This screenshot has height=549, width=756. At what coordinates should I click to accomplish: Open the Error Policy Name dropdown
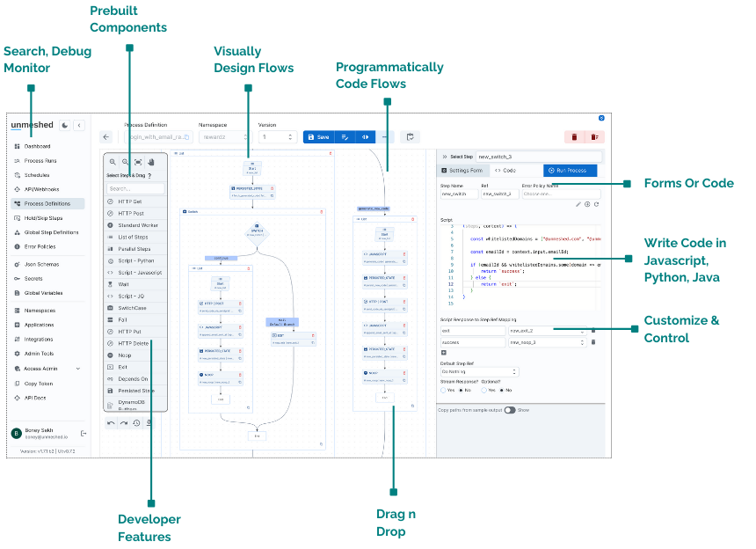[561, 194]
